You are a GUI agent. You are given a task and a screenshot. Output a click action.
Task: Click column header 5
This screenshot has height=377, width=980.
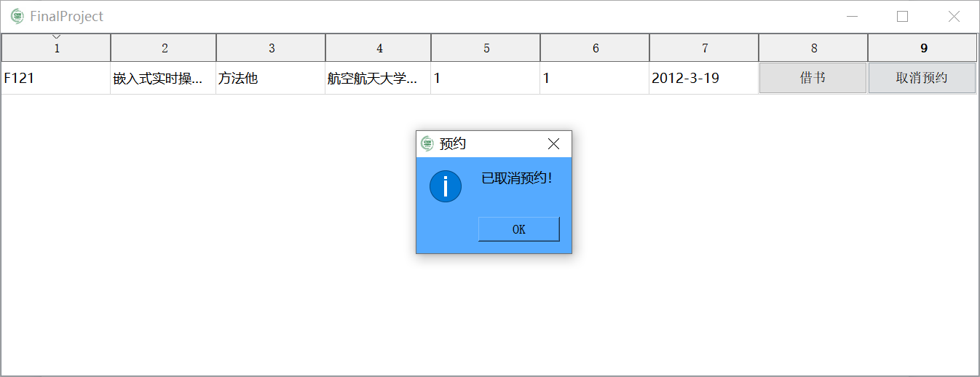(486, 48)
